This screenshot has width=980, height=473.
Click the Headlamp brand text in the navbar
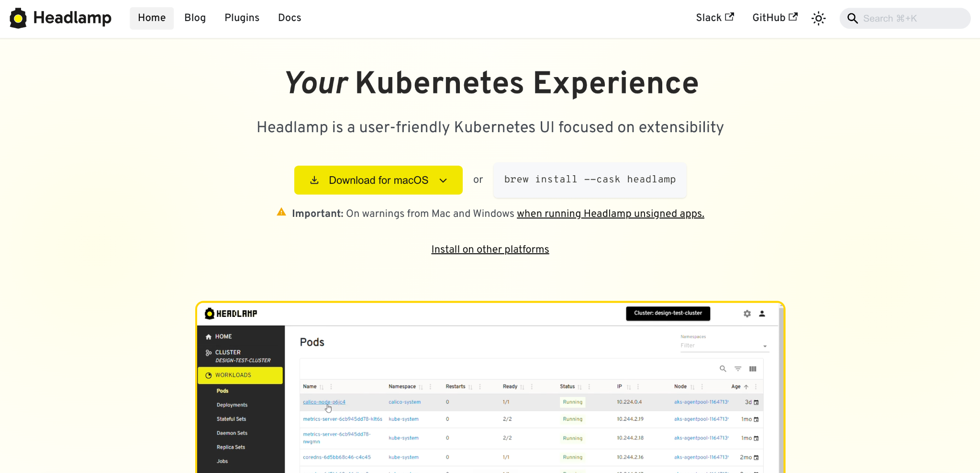point(72,18)
